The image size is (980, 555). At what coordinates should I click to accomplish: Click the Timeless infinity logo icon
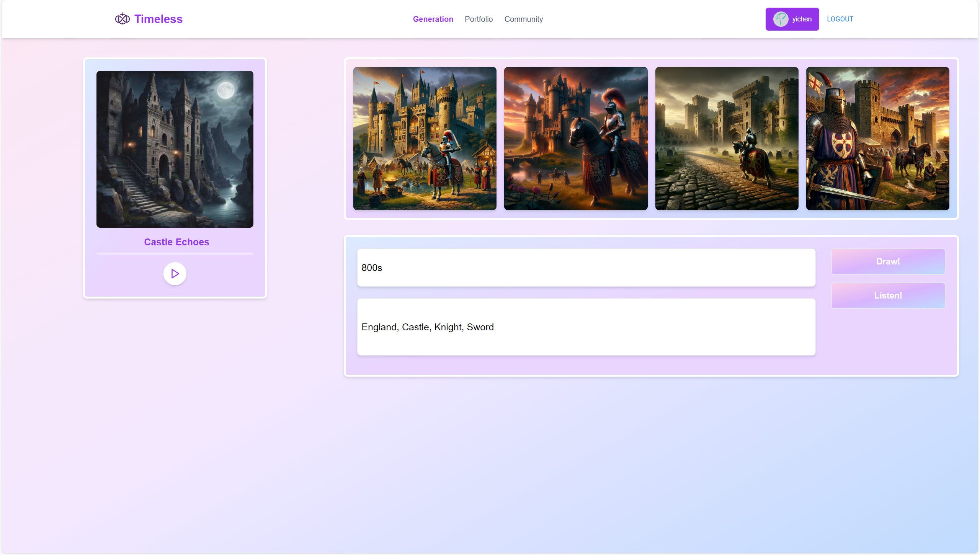click(x=122, y=19)
